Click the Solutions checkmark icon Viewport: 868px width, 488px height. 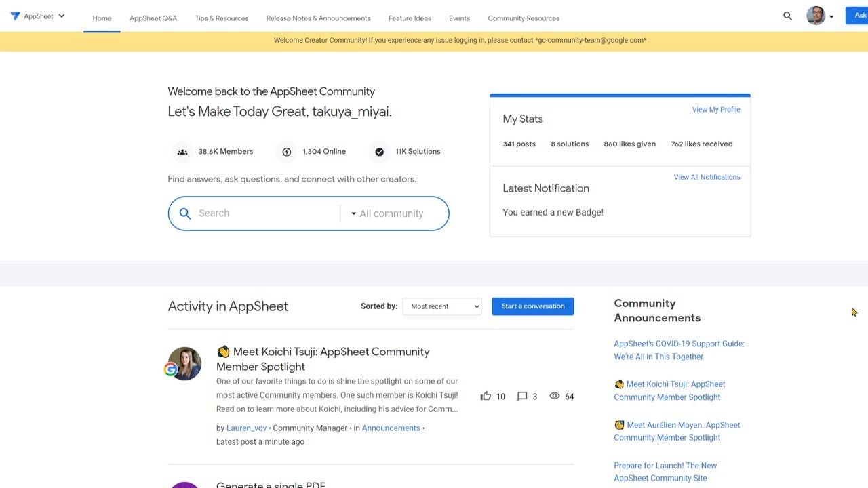pos(379,151)
